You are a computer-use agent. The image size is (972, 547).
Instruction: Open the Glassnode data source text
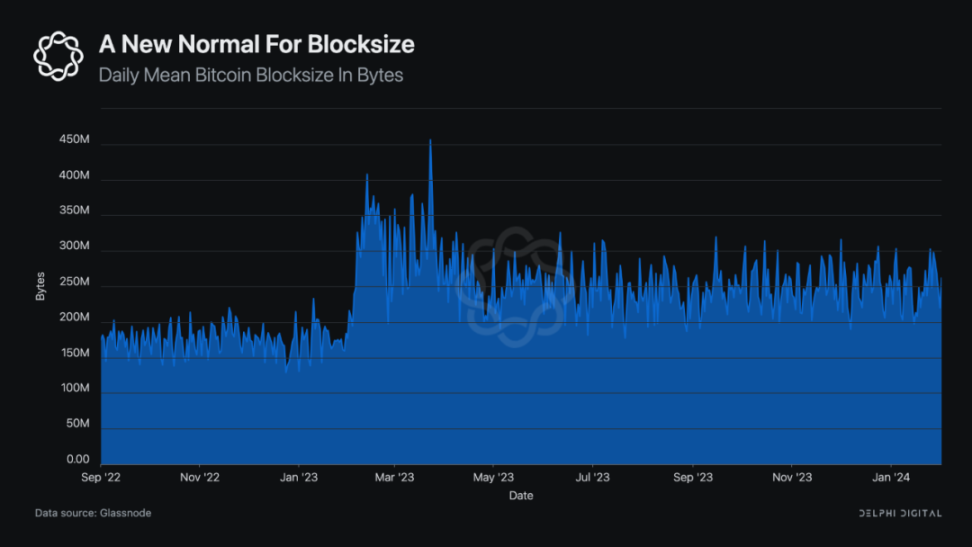click(x=93, y=513)
